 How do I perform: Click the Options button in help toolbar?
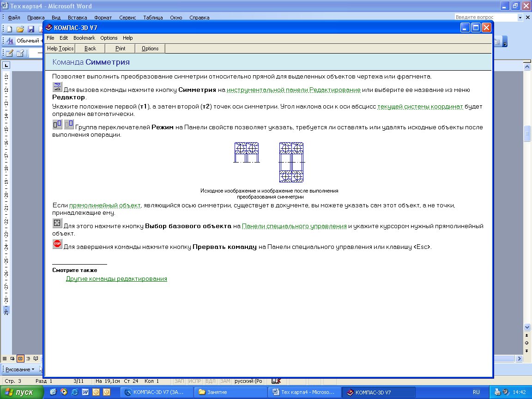pos(150,48)
